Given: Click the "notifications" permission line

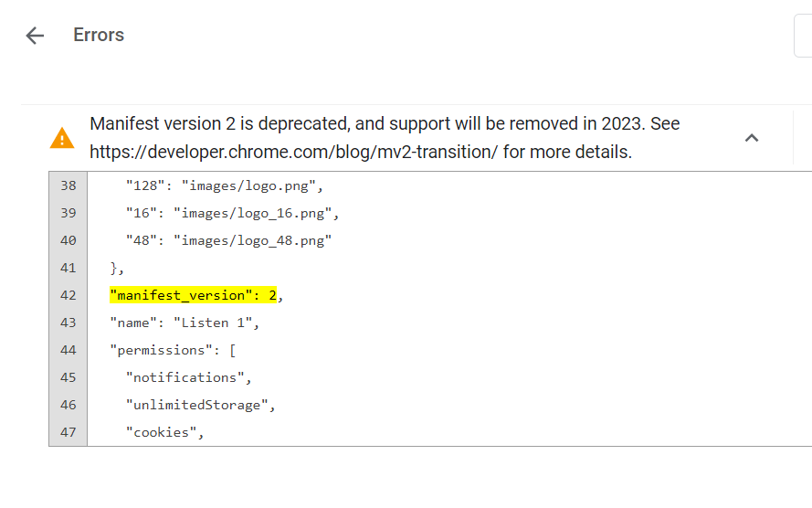Looking at the screenshot, I should (188, 377).
